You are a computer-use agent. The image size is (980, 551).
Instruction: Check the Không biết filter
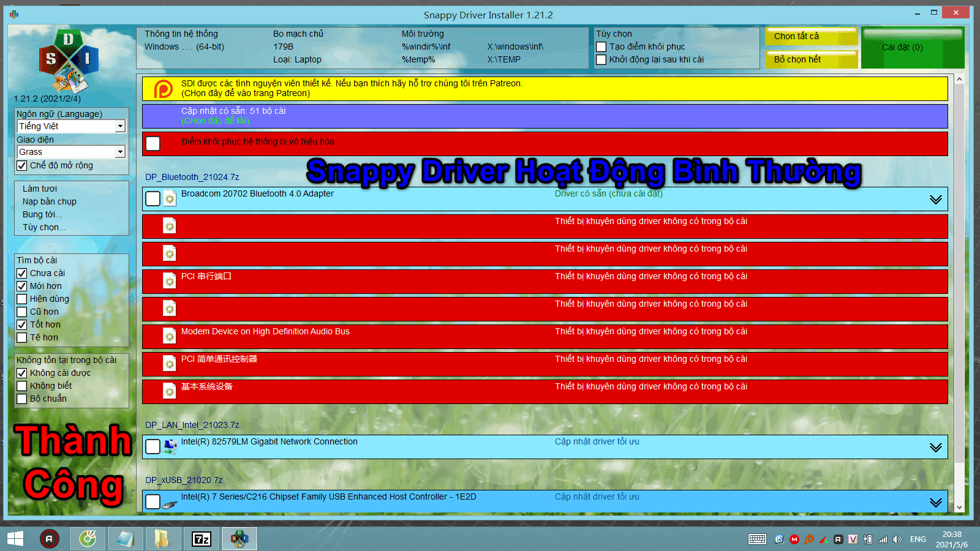[22, 386]
